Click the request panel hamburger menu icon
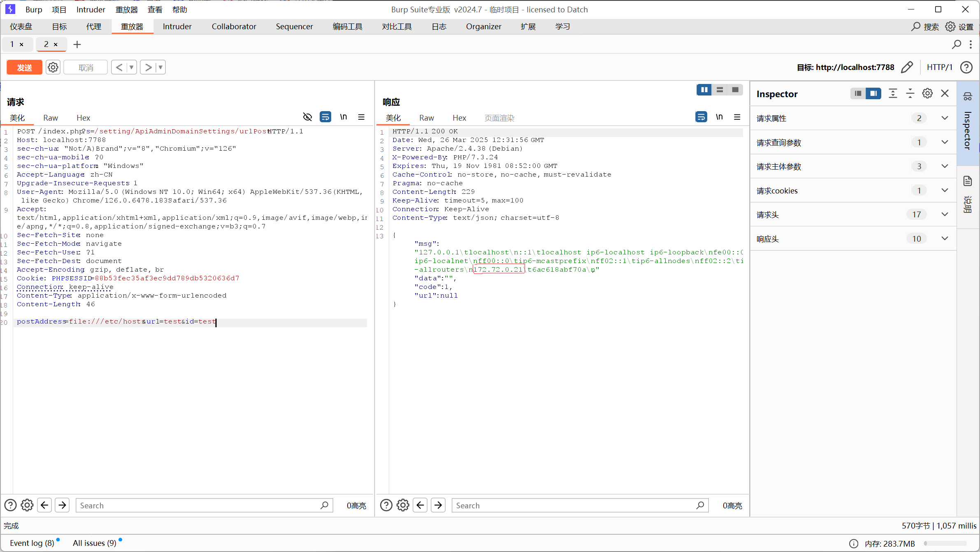980x552 pixels. [x=361, y=117]
